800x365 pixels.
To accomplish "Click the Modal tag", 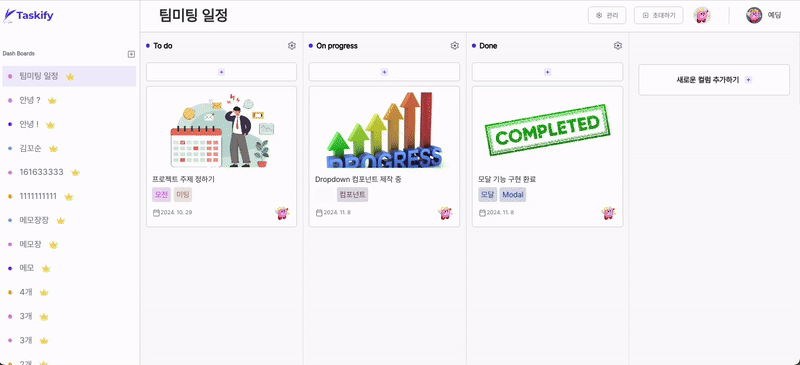I will click(x=513, y=194).
